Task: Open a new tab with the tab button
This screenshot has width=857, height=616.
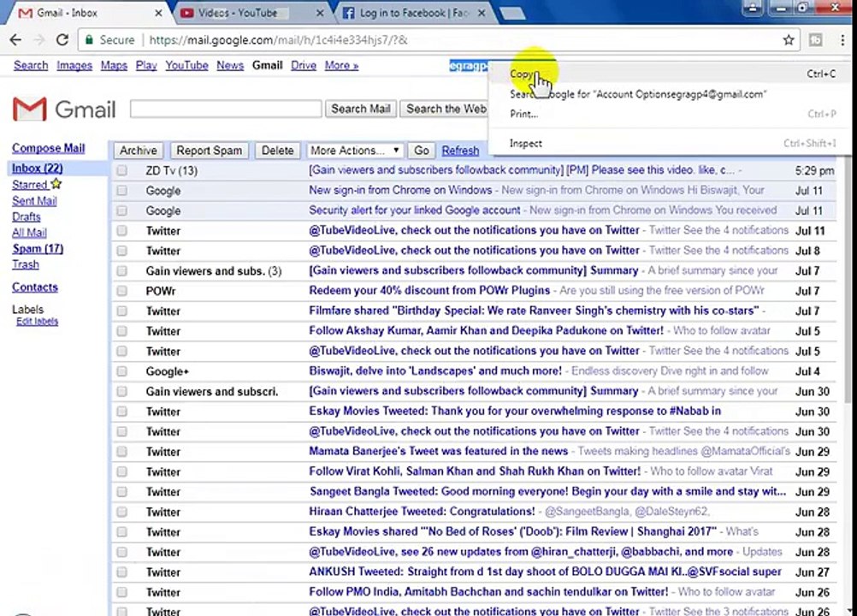Action: 512,13
